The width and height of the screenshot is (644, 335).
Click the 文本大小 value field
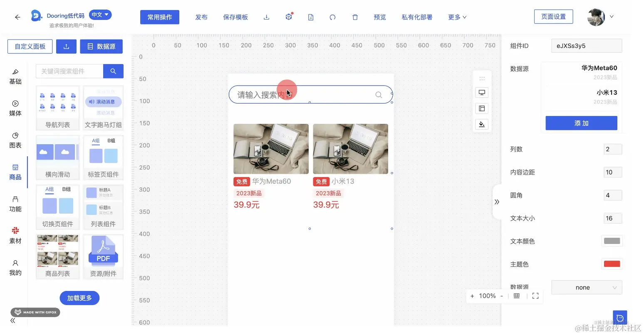(x=613, y=218)
